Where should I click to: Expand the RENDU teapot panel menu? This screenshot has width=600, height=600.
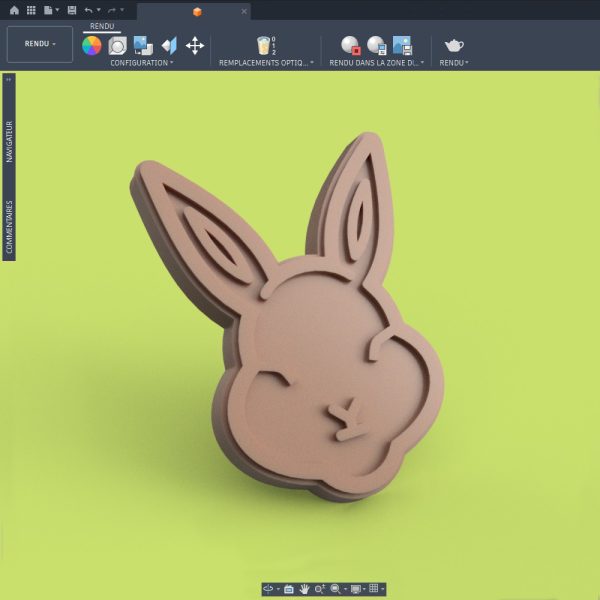click(454, 63)
